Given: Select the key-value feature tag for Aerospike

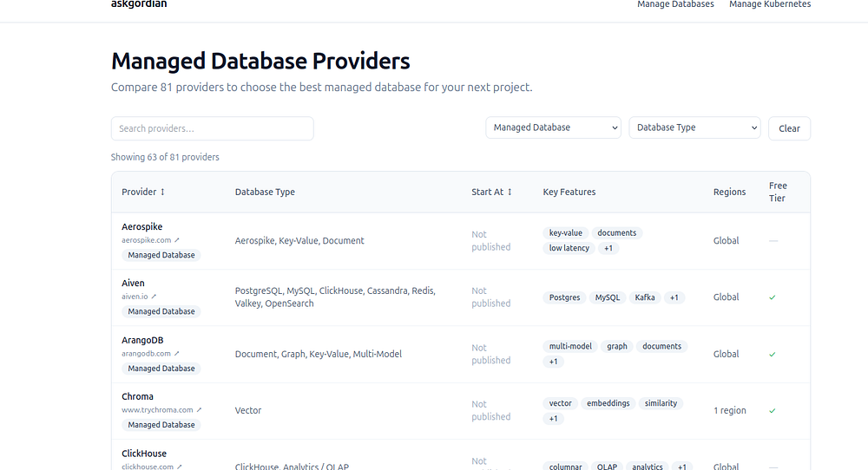Looking at the screenshot, I should (566, 232).
